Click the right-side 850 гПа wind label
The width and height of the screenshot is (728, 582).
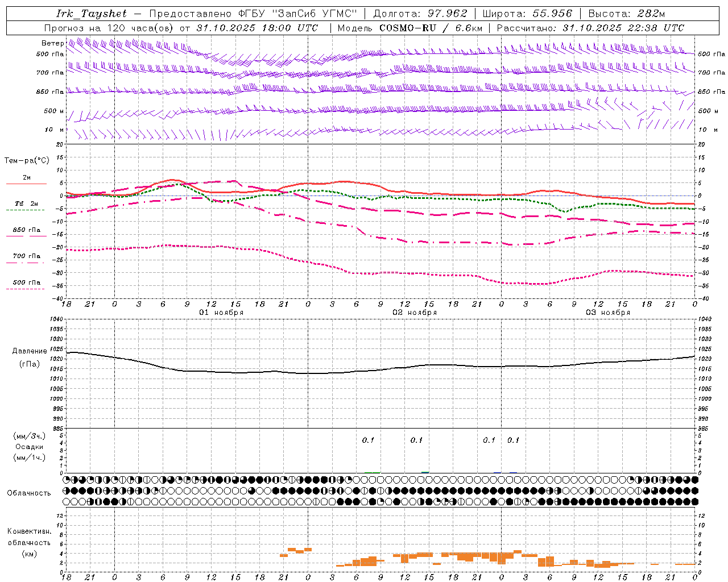point(712,92)
